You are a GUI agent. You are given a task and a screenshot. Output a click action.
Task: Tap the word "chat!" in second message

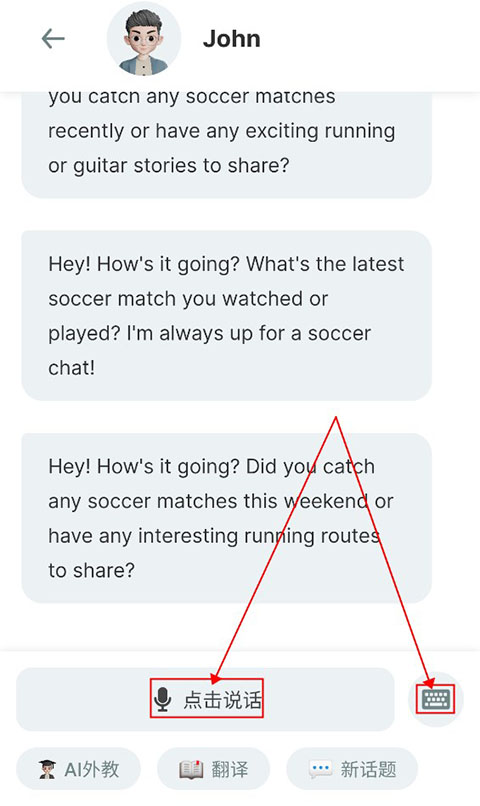[x=71, y=368]
